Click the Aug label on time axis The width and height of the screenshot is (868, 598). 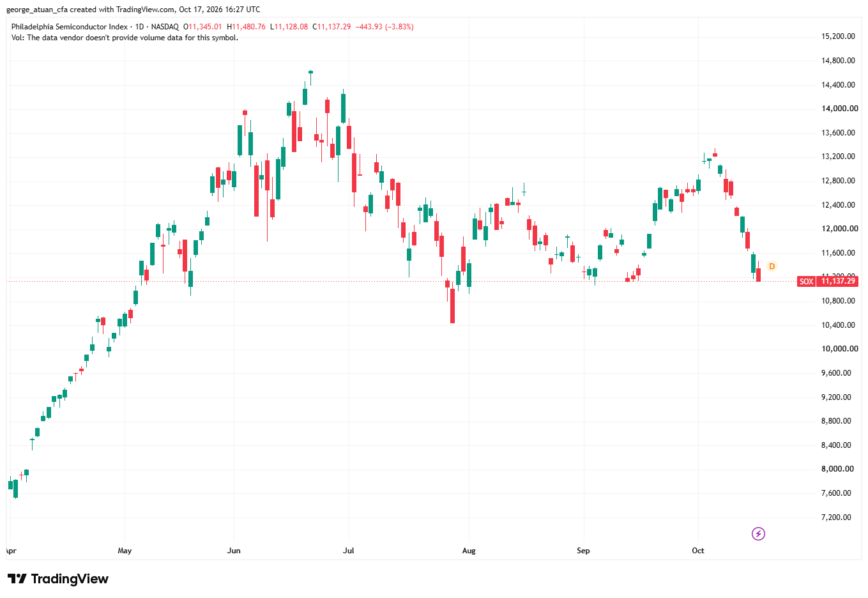tap(469, 551)
